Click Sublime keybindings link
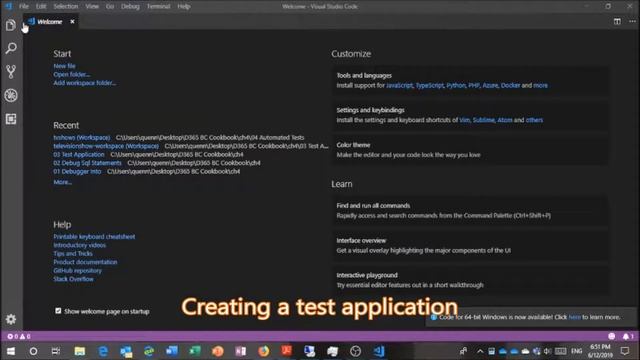The width and height of the screenshot is (640, 360). [484, 120]
